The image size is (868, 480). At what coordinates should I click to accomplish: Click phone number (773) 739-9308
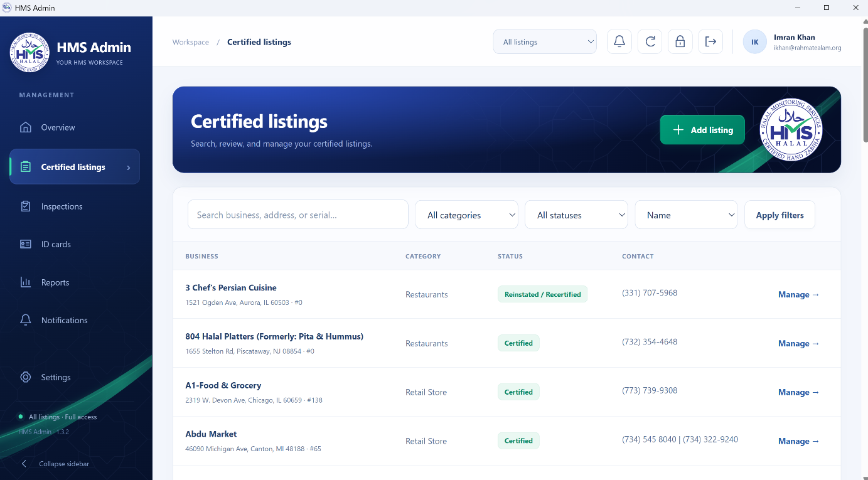[650, 390]
